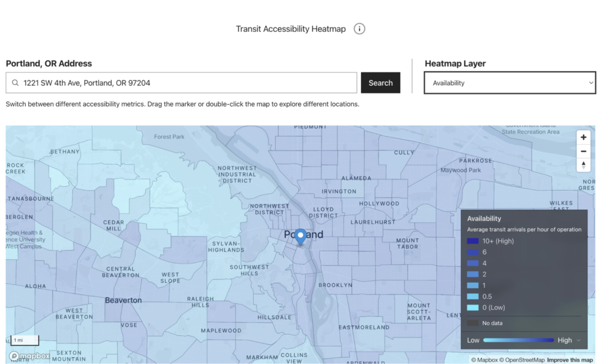Image resolution: width=602 pixels, height=364 pixels.
Task: Click the No data legend swatch
Action: coord(473,323)
